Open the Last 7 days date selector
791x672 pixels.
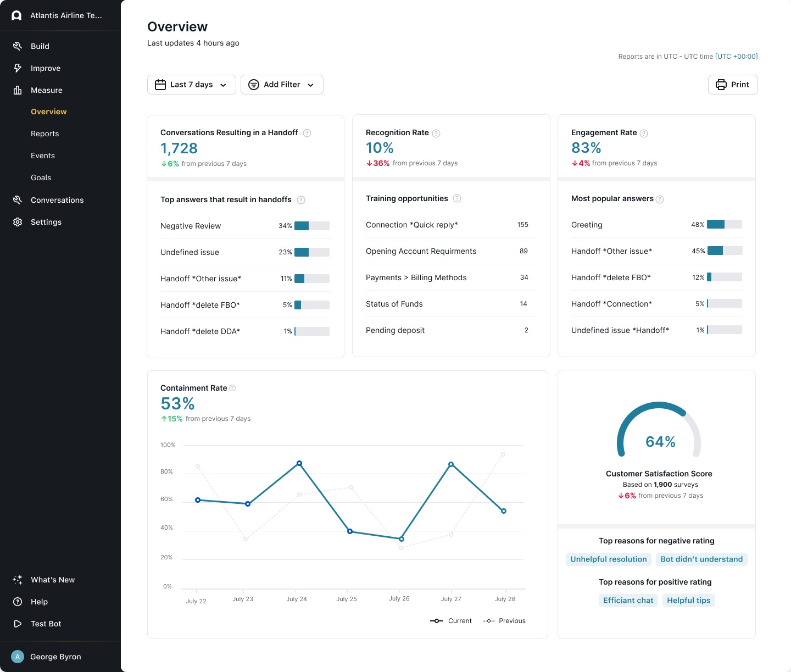[x=191, y=84]
